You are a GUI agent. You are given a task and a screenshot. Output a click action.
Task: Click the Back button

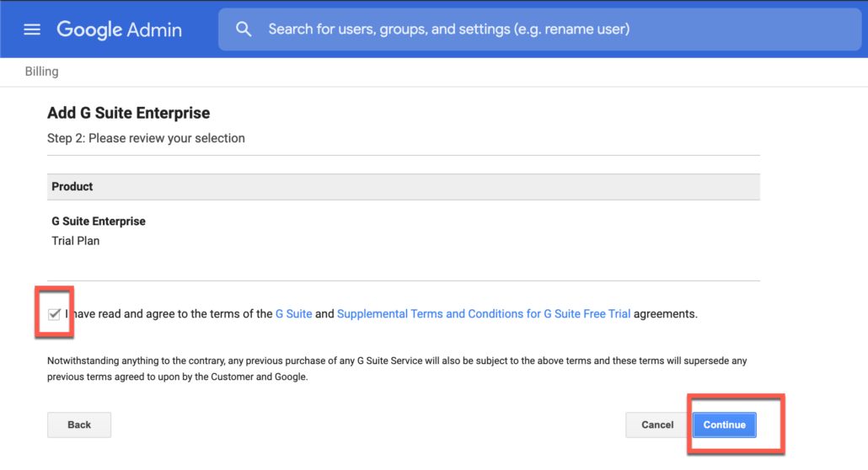[79, 425]
